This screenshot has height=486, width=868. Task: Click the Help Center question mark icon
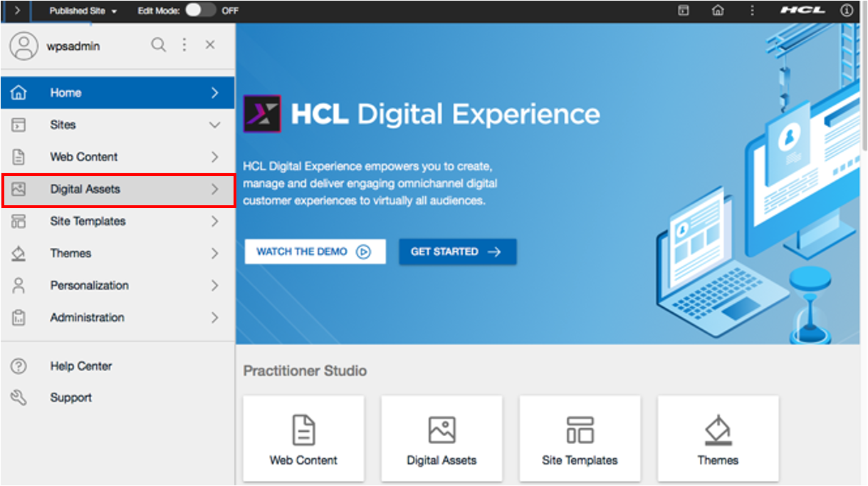[x=19, y=366]
